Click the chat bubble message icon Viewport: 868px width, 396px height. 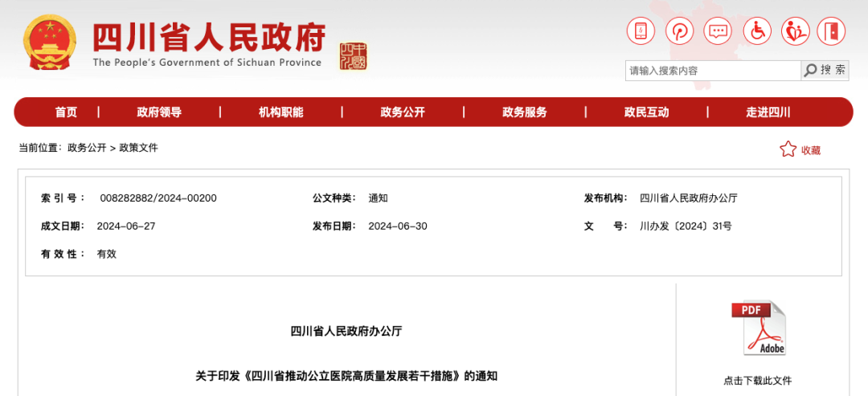(717, 31)
